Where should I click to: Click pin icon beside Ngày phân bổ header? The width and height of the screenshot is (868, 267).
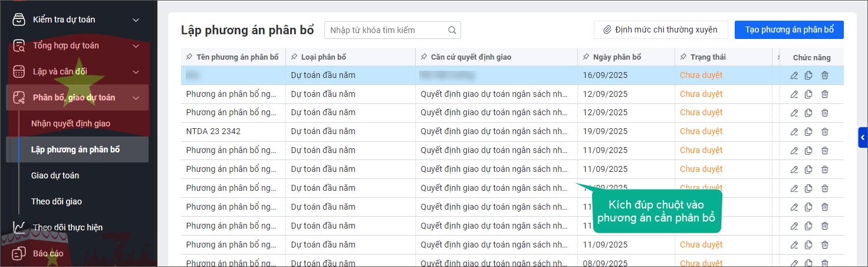[586, 57]
